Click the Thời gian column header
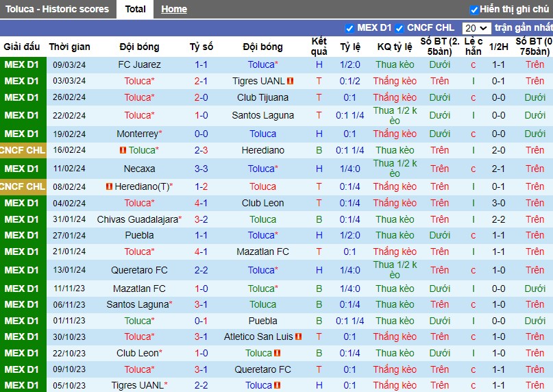The height and width of the screenshot is (392, 553). pyautogui.click(x=69, y=47)
